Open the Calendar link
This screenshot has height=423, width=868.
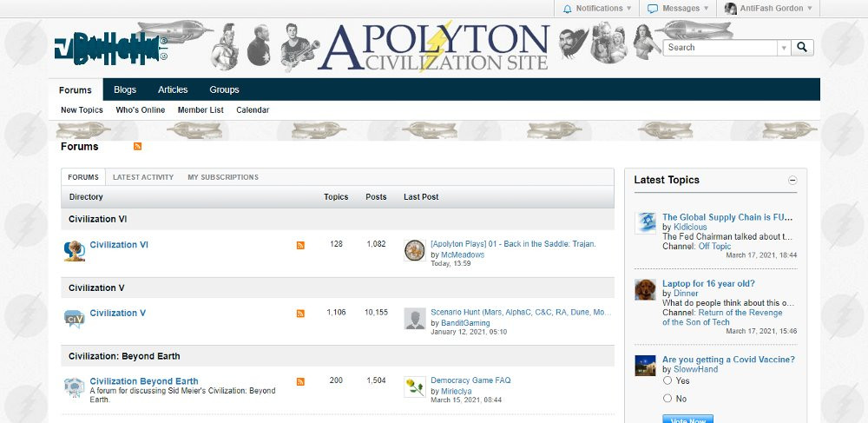point(253,110)
